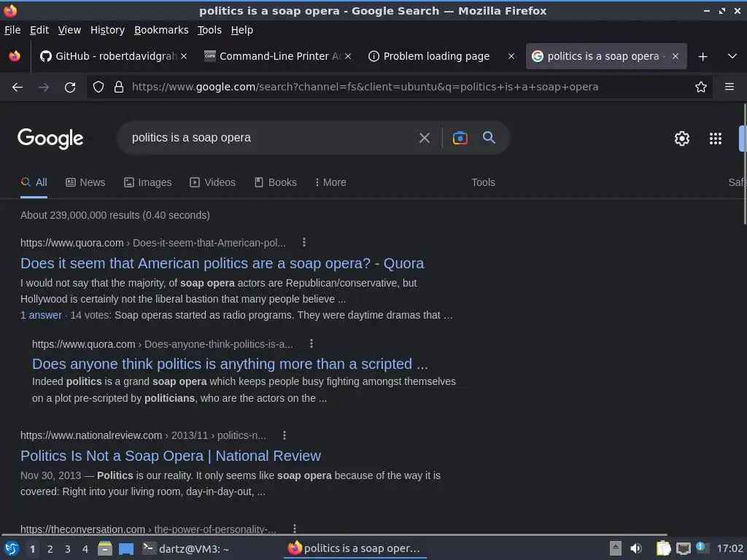Image resolution: width=747 pixels, height=560 pixels.
Task: Open the Tools menu in menu bar
Action: point(209,30)
